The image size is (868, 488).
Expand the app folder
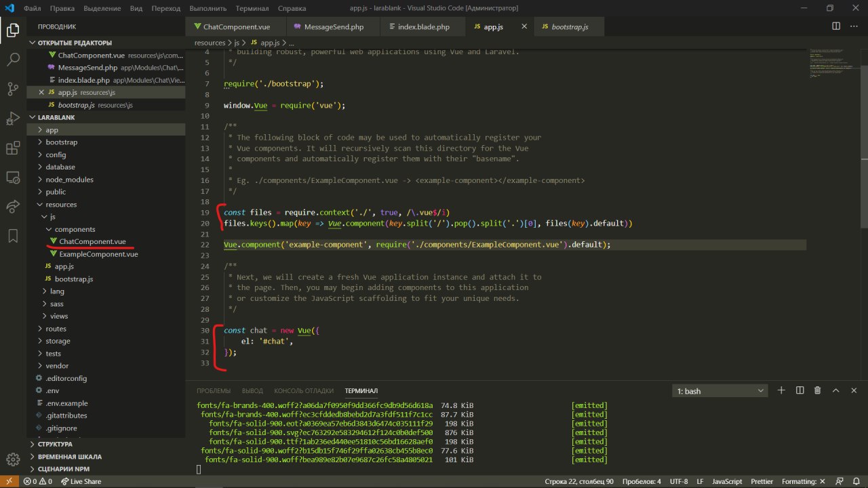[106, 129]
